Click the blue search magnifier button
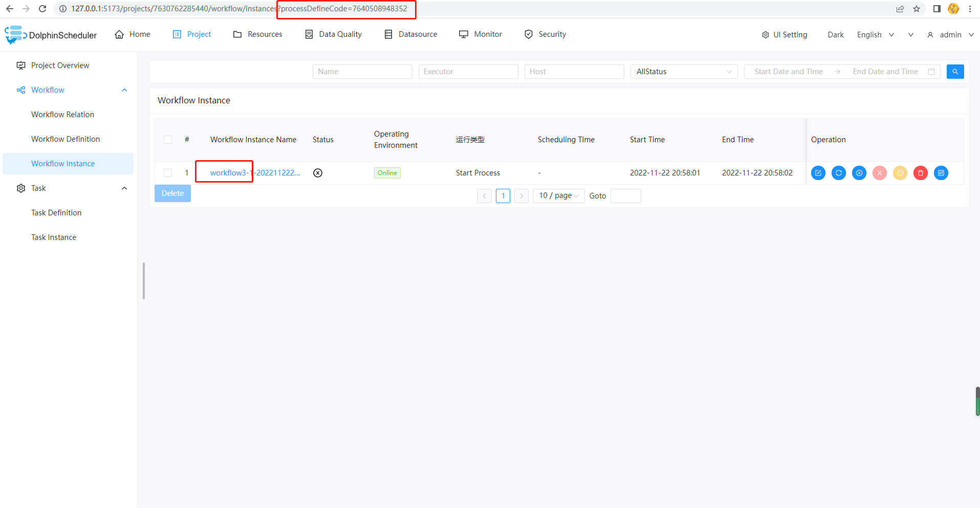This screenshot has width=980, height=508. click(955, 72)
